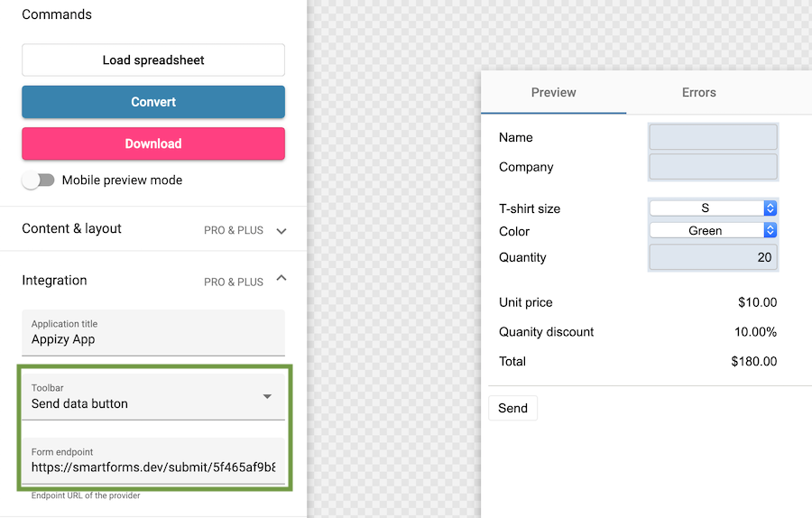The image size is (812, 518).
Task: Focus the Company input field
Action: coord(713,167)
